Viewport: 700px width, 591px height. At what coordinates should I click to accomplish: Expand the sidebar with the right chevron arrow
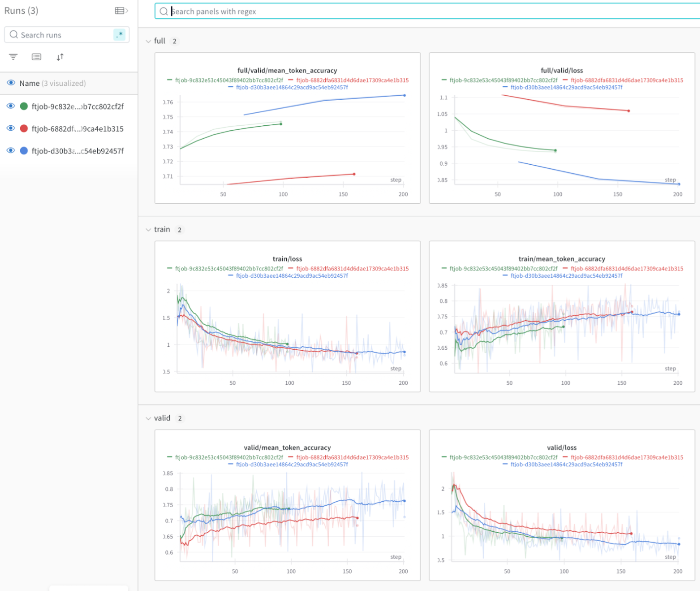coord(126,10)
